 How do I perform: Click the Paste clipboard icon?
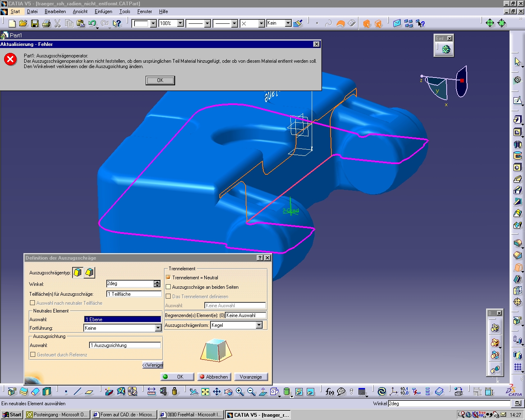(81, 23)
